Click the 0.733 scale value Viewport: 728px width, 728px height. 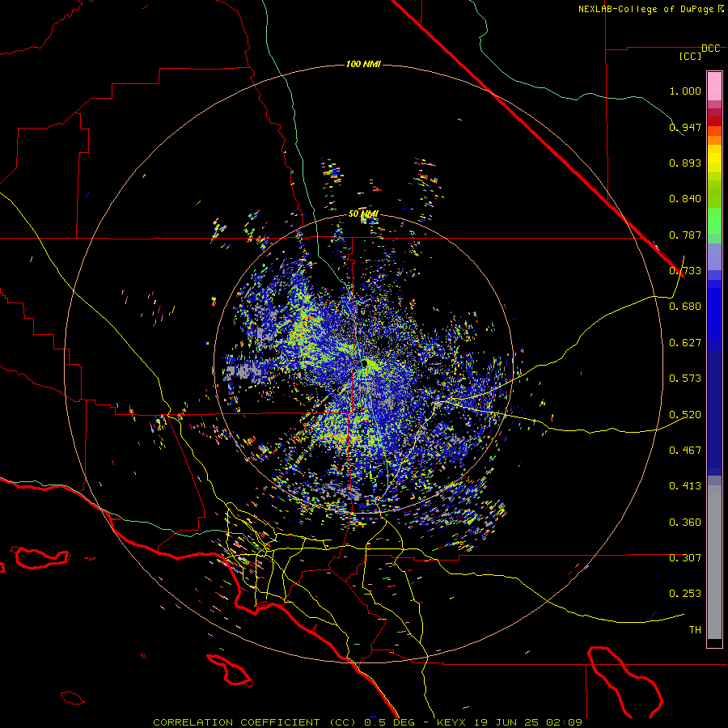click(x=685, y=270)
